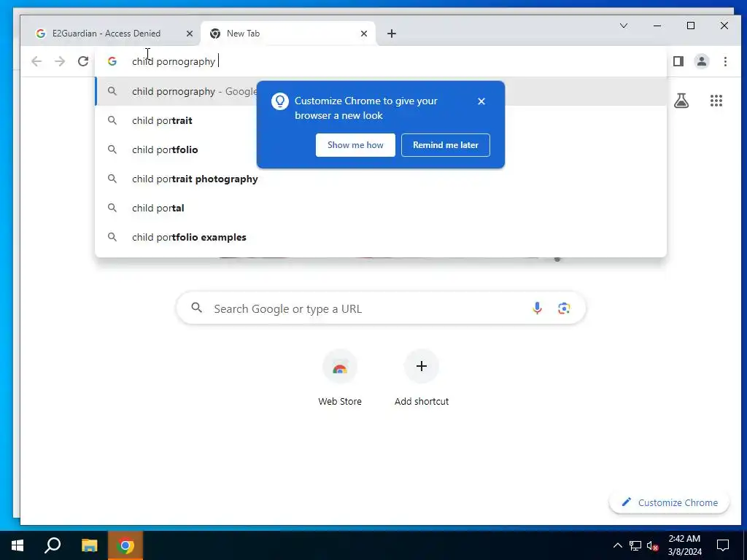Click the Add shortcut tile
This screenshot has height=560, width=747.
point(422,378)
